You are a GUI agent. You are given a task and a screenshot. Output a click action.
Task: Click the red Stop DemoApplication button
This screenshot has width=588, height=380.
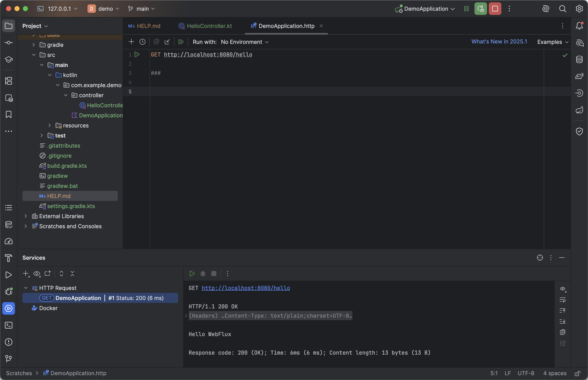click(x=495, y=9)
